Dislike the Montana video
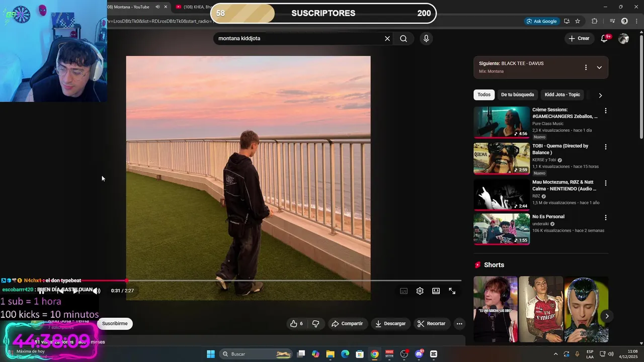 click(316, 324)
